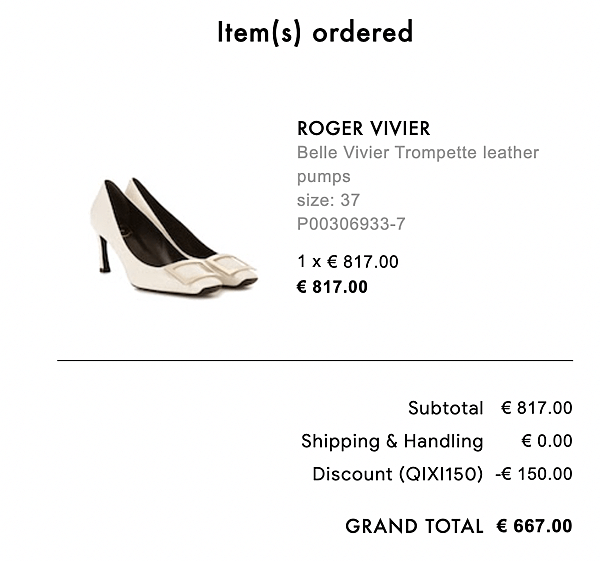Click the Item(s) ordered heading
Viewport: 600px width, 561px height.
tap(315, 32)
